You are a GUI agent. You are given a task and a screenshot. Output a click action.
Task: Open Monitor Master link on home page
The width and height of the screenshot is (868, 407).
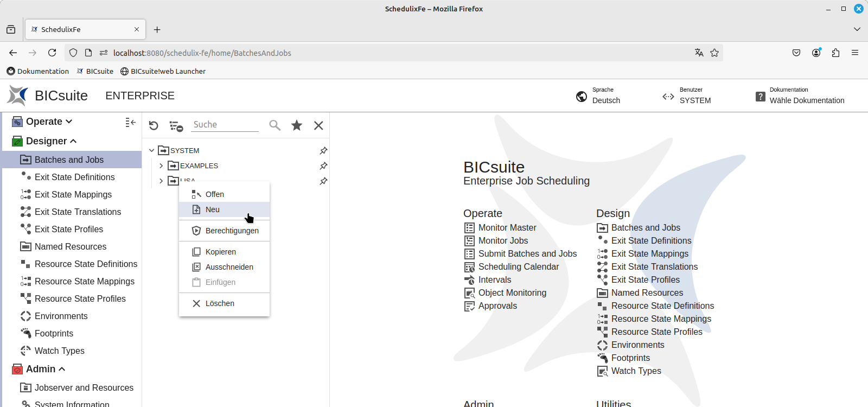click(x=507, y=227)
